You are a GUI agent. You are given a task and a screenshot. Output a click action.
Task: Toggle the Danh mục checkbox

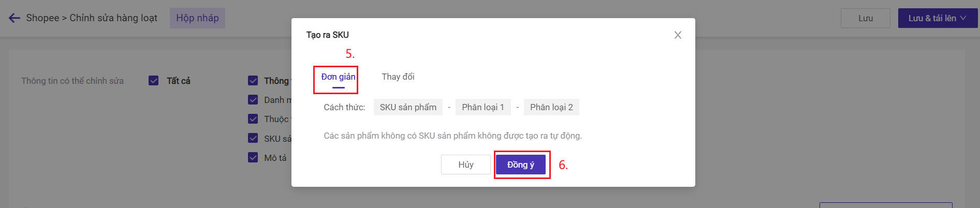(253, 100)
